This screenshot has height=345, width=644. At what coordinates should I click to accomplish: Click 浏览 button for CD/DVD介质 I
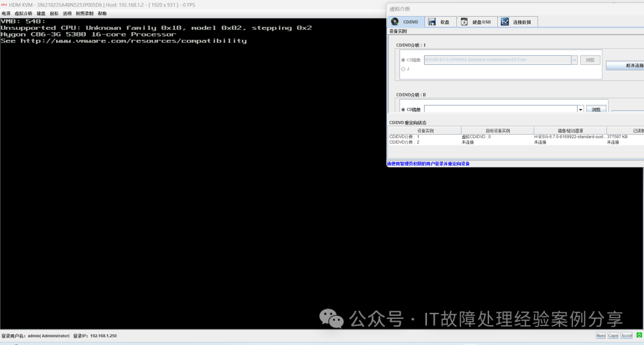pyautogui.click(x=590, y=60)
